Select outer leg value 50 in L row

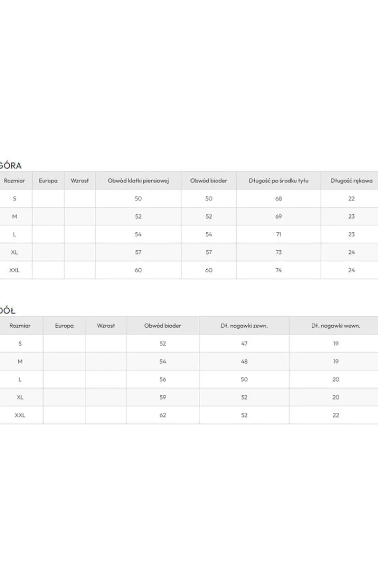(244, 379)
